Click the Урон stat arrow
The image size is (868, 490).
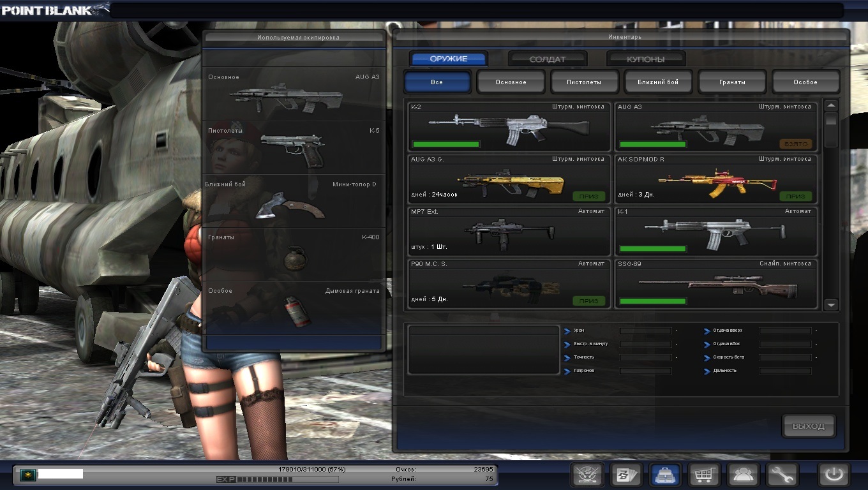(x=567, y=330)
